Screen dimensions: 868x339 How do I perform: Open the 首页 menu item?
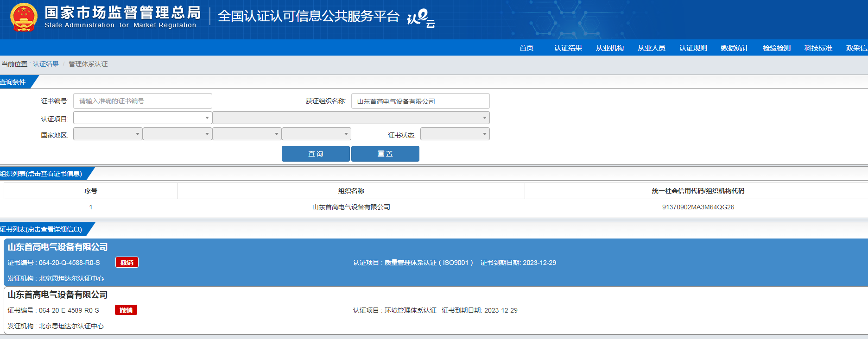click(526, 48)
